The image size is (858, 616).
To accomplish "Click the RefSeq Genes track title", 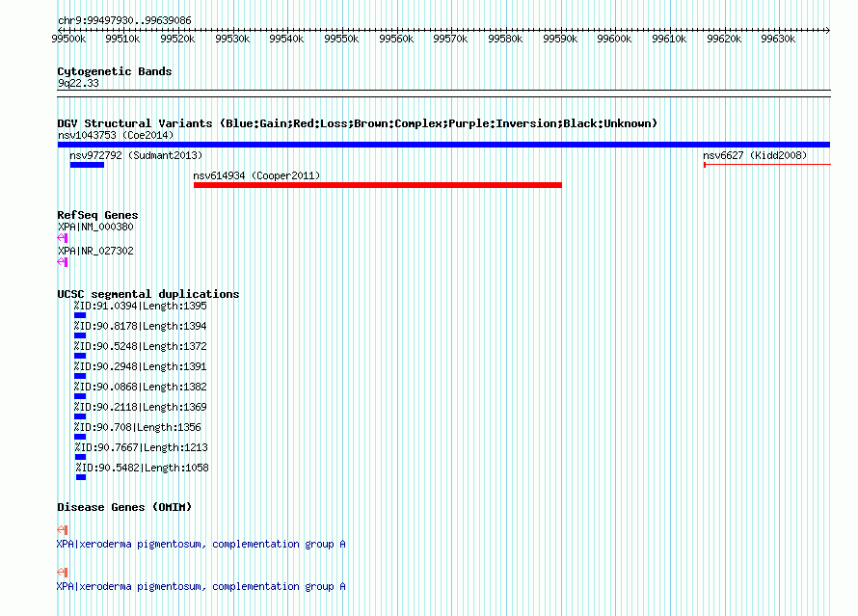I will 97,215.
